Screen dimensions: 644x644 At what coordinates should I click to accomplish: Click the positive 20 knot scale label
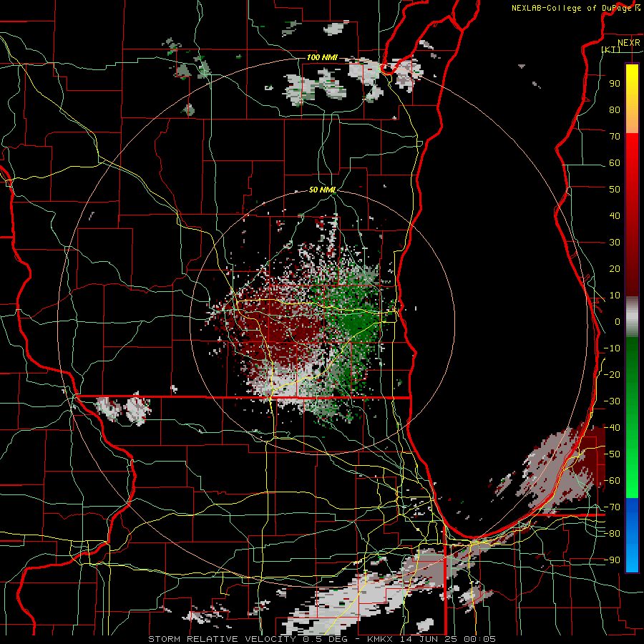tap(615, 268)
